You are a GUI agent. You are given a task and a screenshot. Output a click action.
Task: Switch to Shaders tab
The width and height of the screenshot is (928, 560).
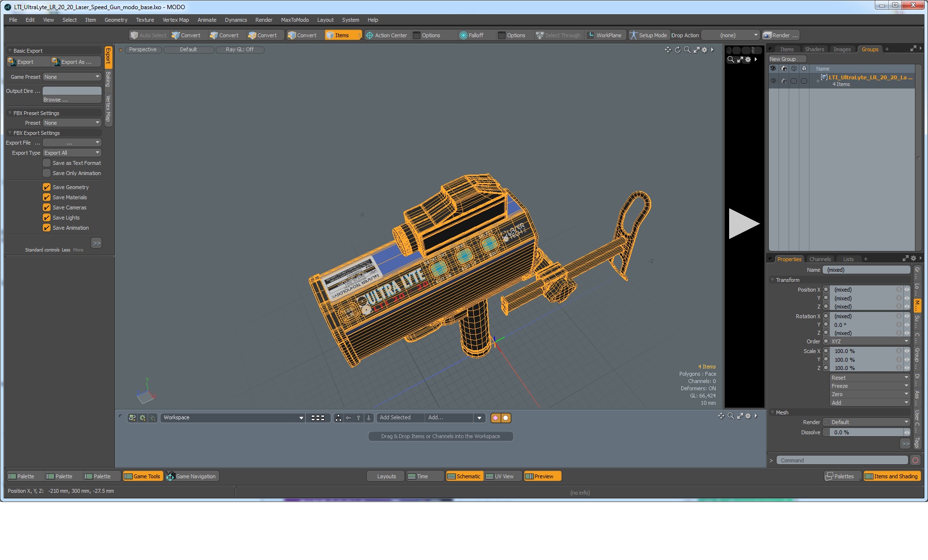pyautogui.click(x=814, y=49)
